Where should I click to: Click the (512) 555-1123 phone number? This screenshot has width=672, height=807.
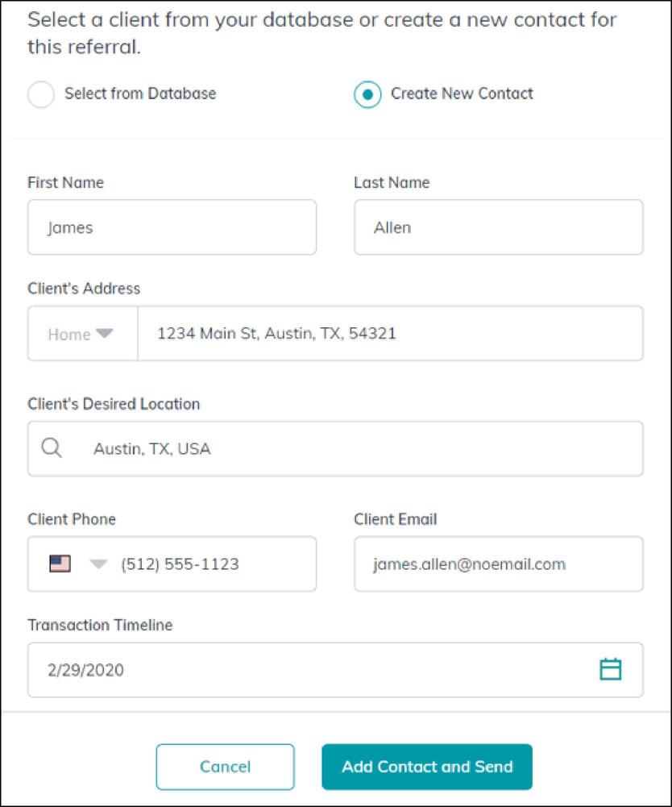(180, 564)
